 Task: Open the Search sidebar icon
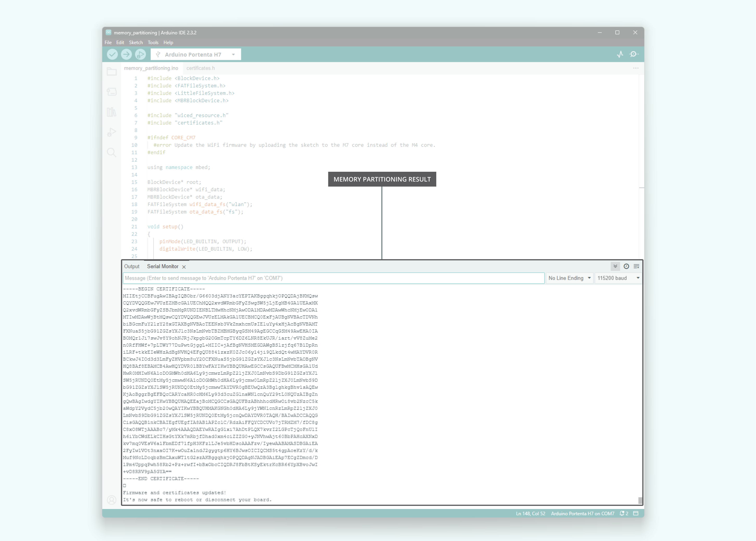pyautogui.click(x=112, y=152)
